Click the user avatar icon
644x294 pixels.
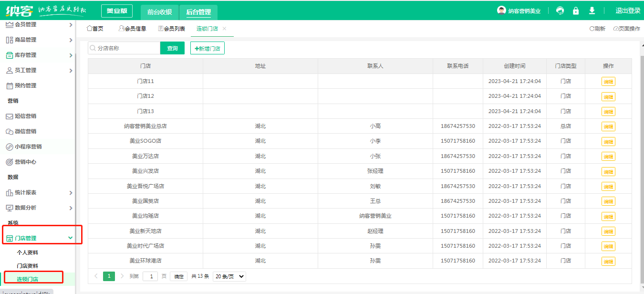(501, 10)
